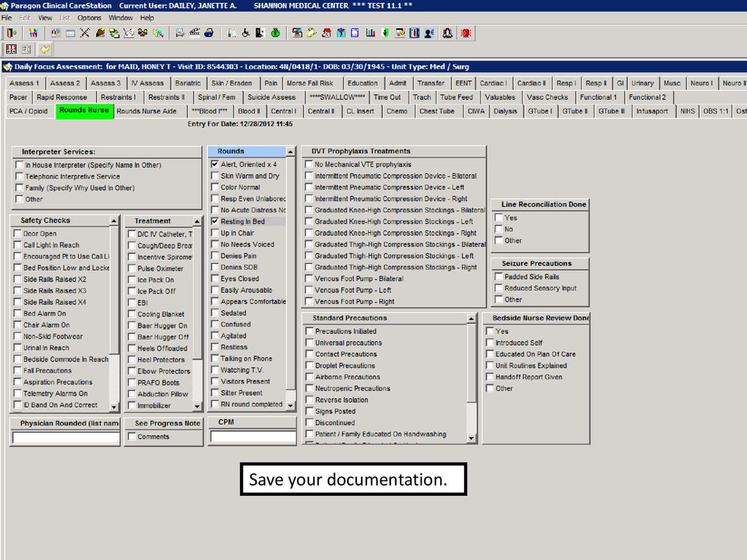Click the clapperboard toolbar icon
The image size is (747, 560).
194,33
